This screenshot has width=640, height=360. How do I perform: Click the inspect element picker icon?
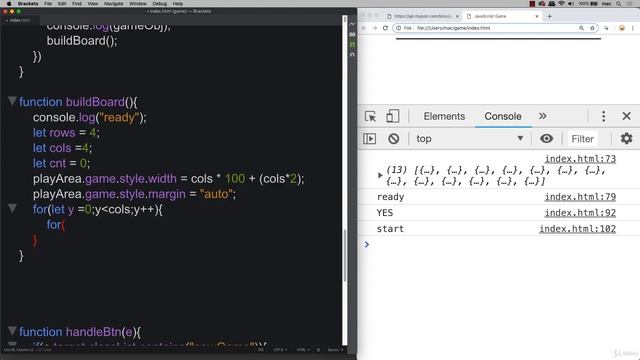370,116
